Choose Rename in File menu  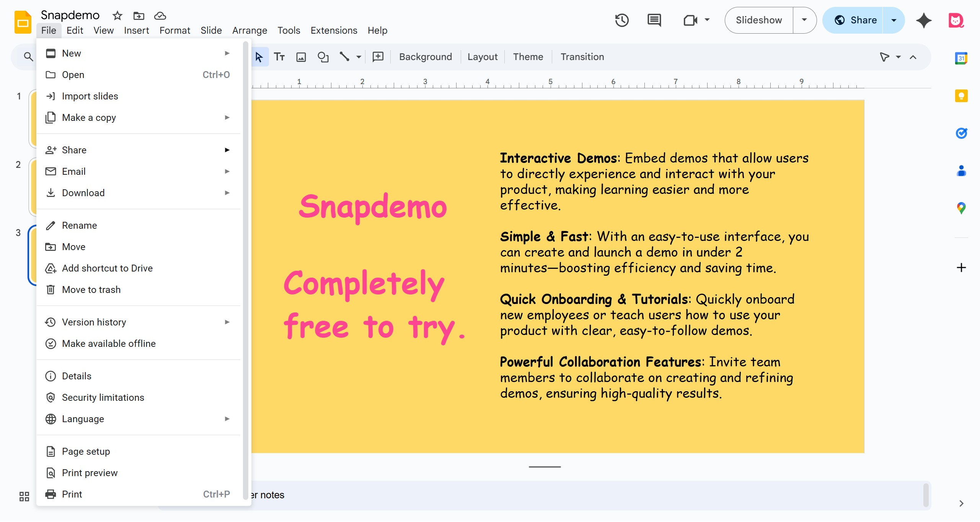[138, 225]
